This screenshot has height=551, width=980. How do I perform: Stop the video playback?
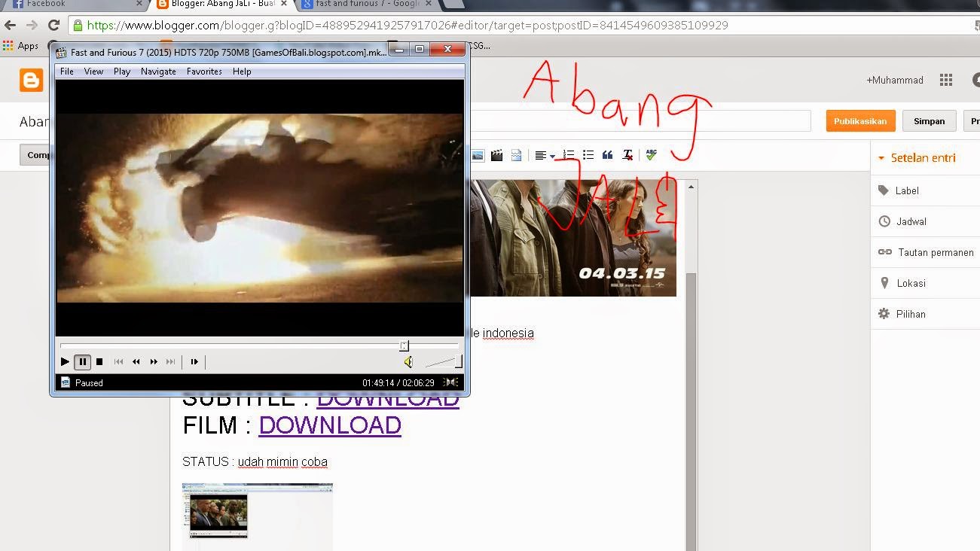(99, 362)
